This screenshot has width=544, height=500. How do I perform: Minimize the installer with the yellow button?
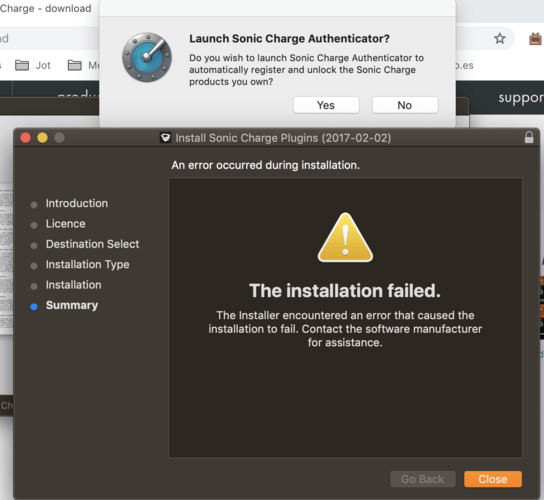tap(42, 138)
